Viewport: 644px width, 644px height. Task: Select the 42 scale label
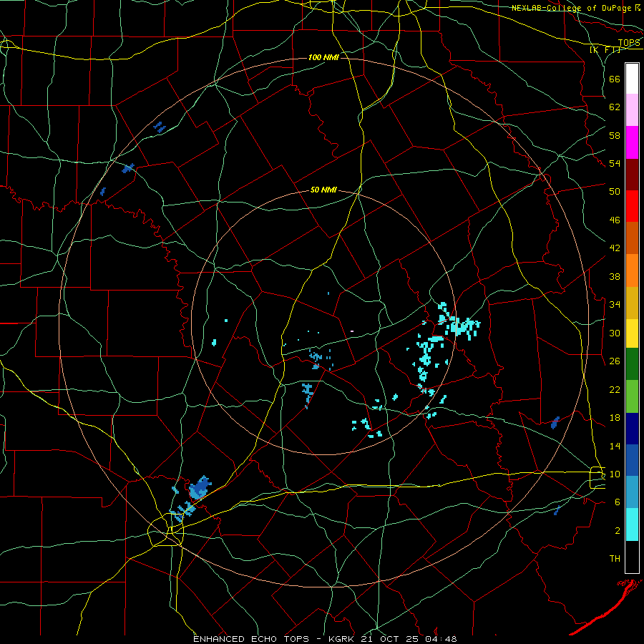(x=615, y=248)
